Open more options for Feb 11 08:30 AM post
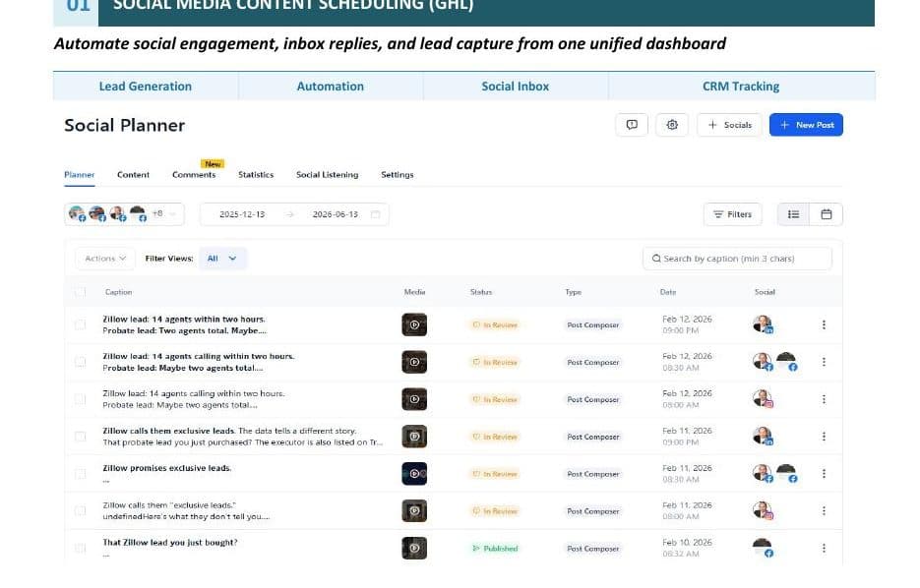The image size is (920, 588). tap(824, 474)
